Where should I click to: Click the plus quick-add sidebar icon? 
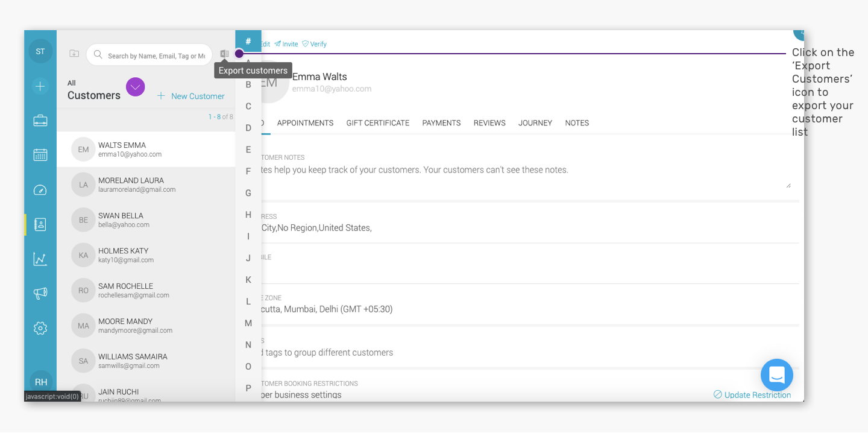40,86
